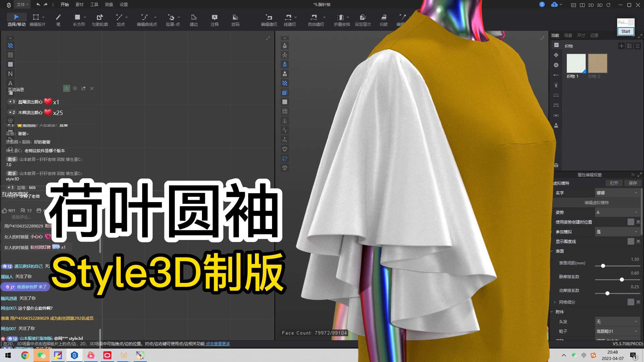Select the 笔 pen tool
The image size is (644, 362).
(58, 20)
